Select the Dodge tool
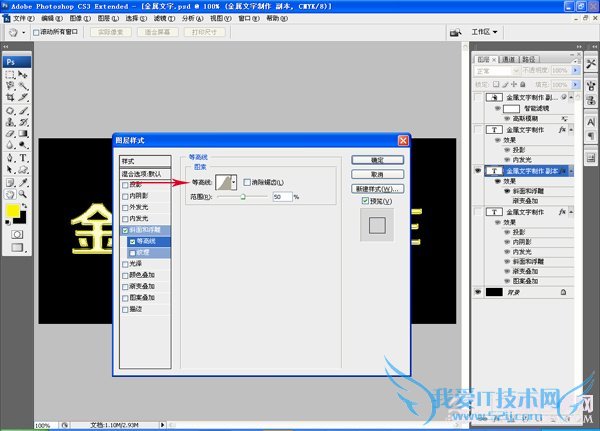The image size is (600, 431). point(23,145)
